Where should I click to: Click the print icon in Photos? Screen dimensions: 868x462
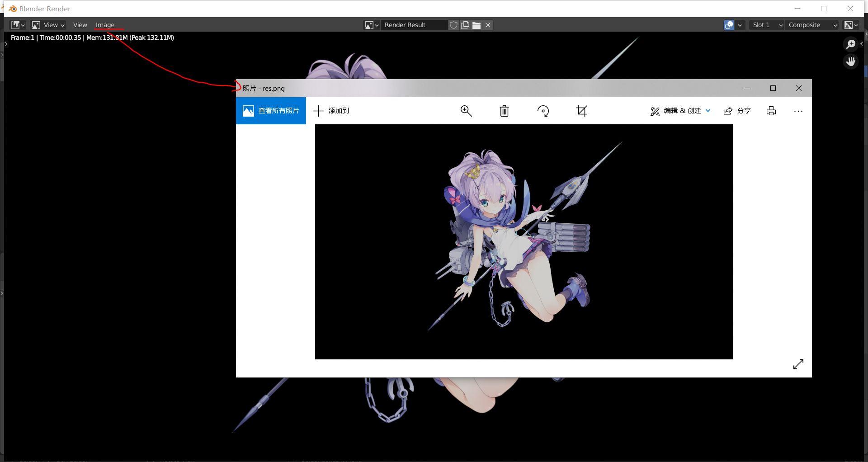(771, 111)
